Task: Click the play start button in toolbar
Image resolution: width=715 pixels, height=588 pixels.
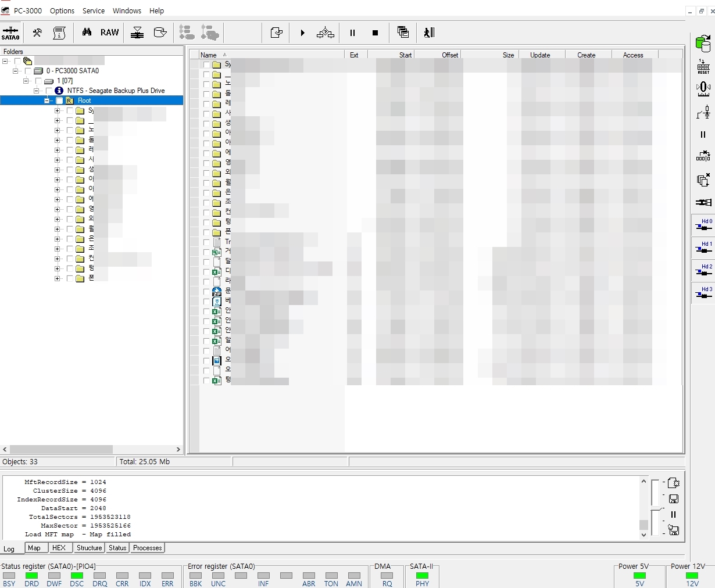Action: point(302,33)
